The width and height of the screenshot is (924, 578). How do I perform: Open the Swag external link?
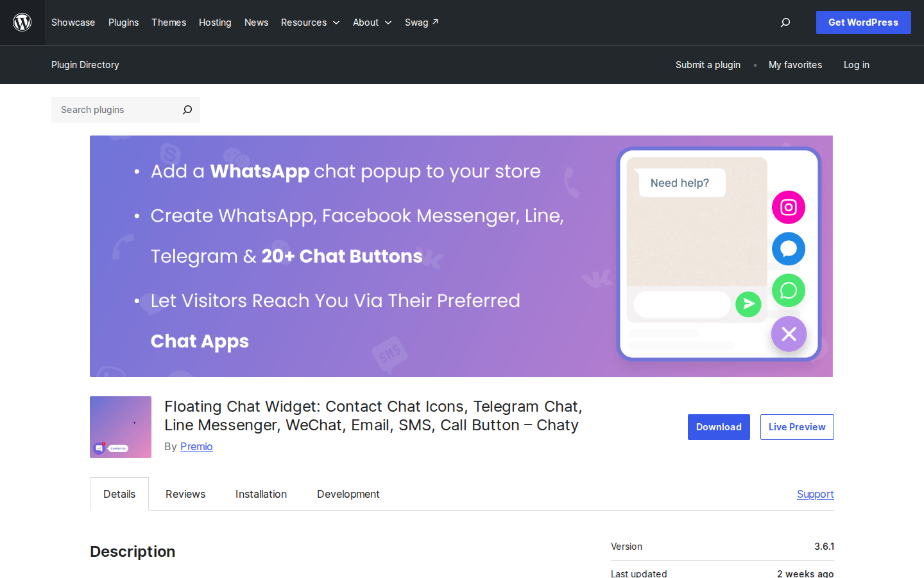click(x=422, y=22)
